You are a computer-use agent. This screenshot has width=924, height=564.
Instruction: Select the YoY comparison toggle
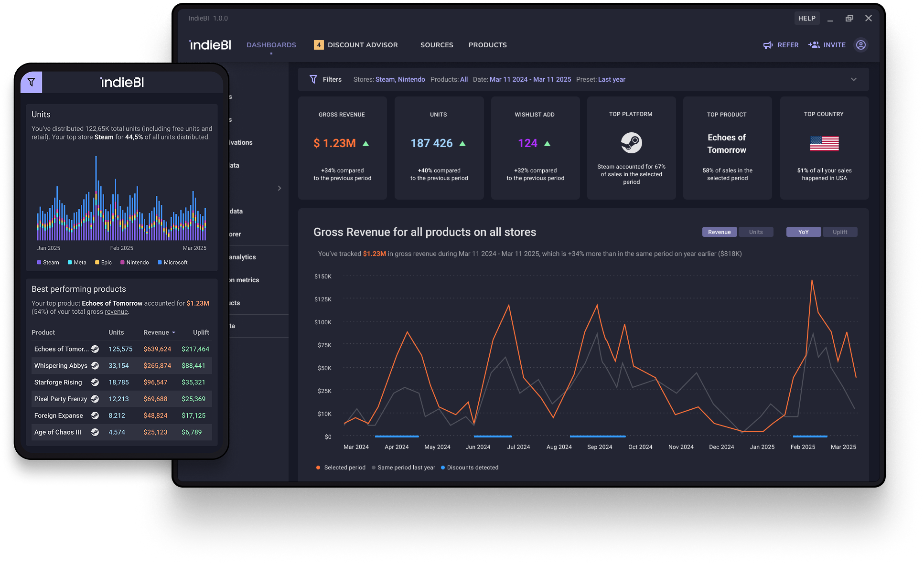(803, 232)
